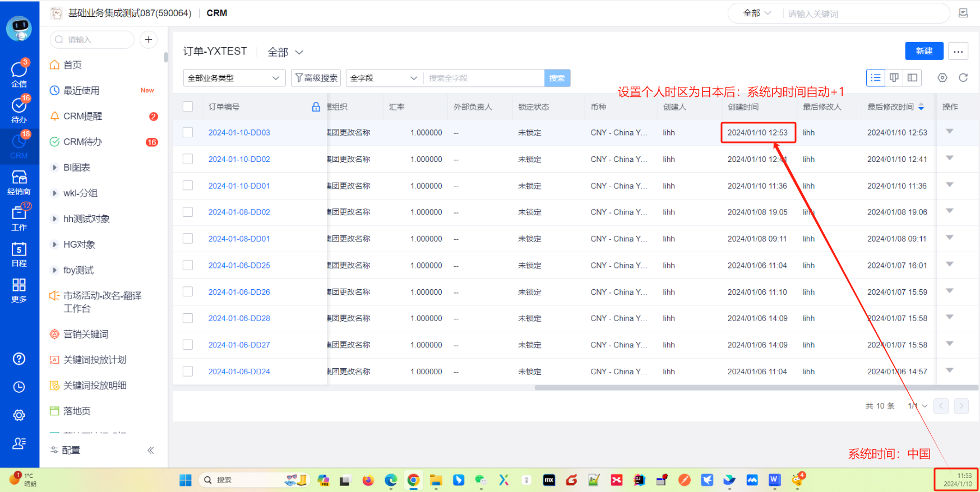Open the 经销商 dealer icon
This screenshot has height=492, width=980.
19,182
